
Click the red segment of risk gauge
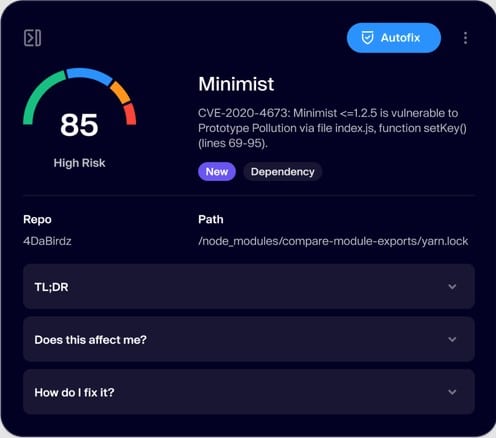(130, 114)
